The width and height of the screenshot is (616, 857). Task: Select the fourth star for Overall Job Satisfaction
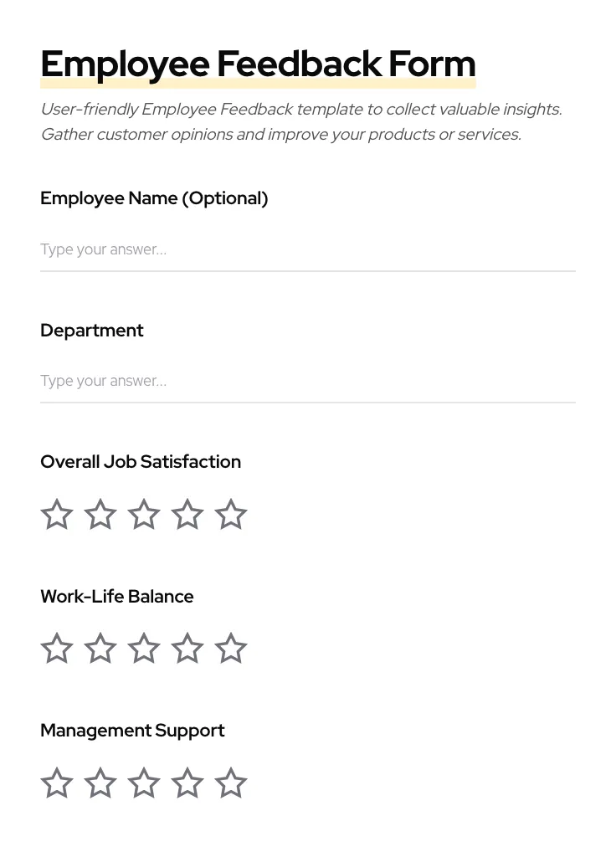(187, 514)
